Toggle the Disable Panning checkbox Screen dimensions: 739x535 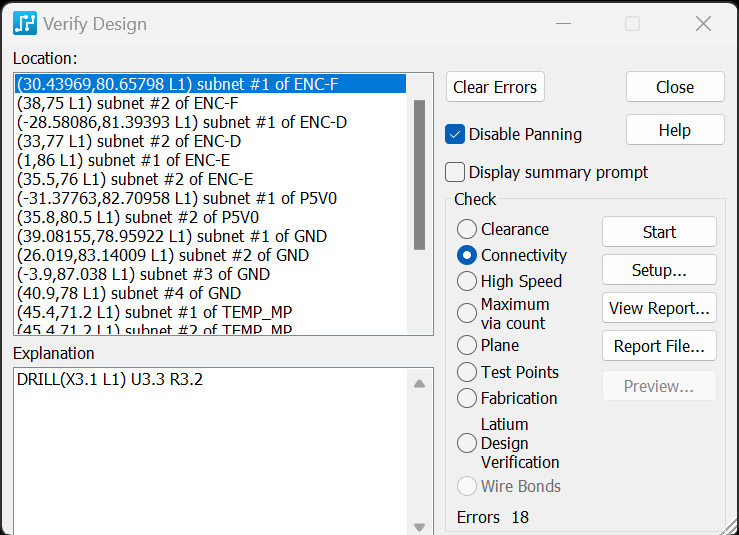coord(456,134)
